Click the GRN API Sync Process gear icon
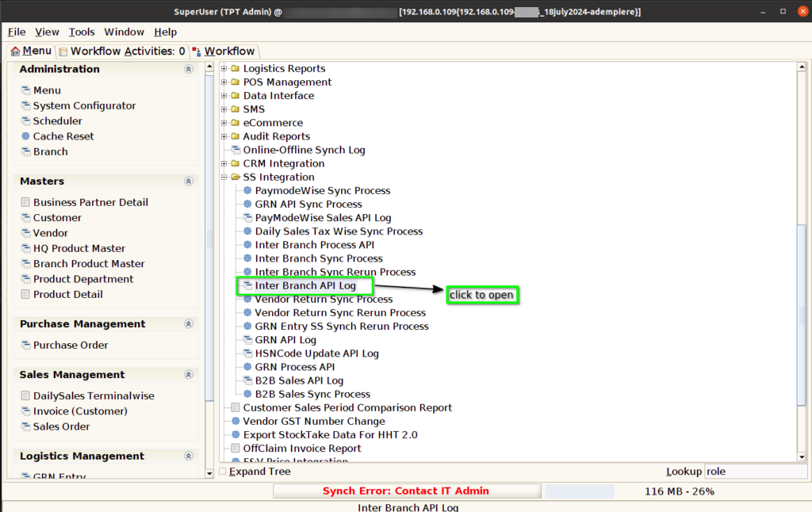Viewport: 812px width, 512px height. [247, 204]
